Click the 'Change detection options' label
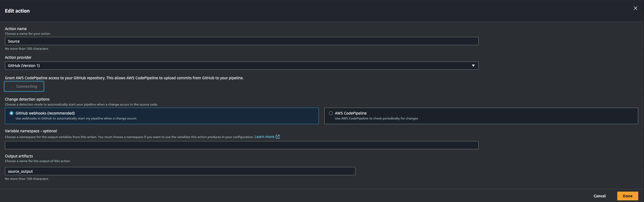 click(x=27, y=99)
